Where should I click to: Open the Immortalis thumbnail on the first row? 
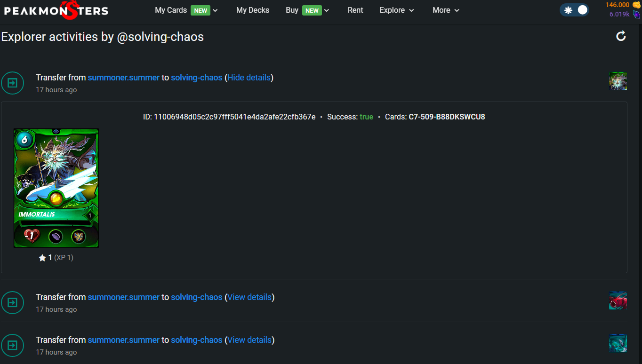pyautogui.click(x=618, y=81)
